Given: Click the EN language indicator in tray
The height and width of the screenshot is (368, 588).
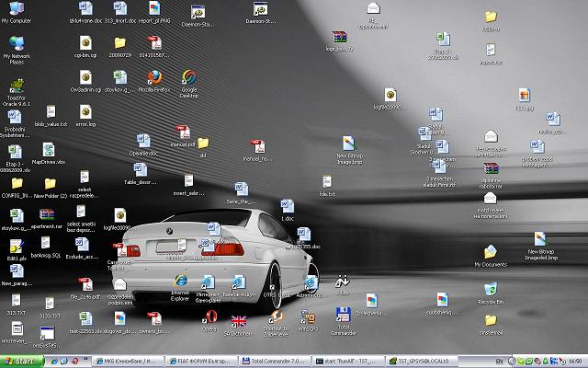Looking at the screenshot, I should tap(499, 362).
